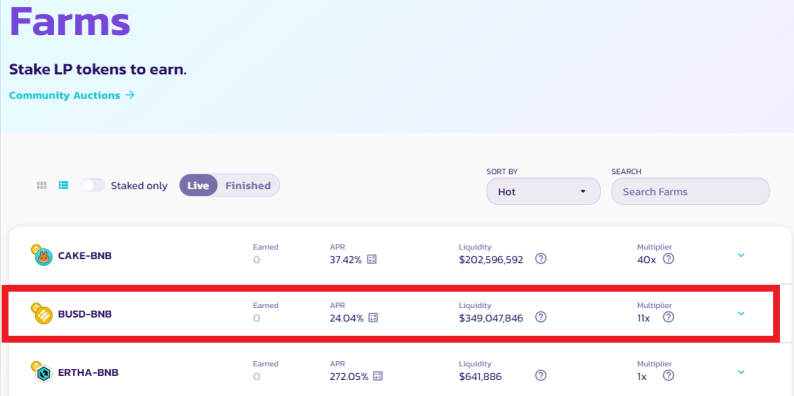
Task: Open the Sort By Hot dropdown
Action: [543, 191]
